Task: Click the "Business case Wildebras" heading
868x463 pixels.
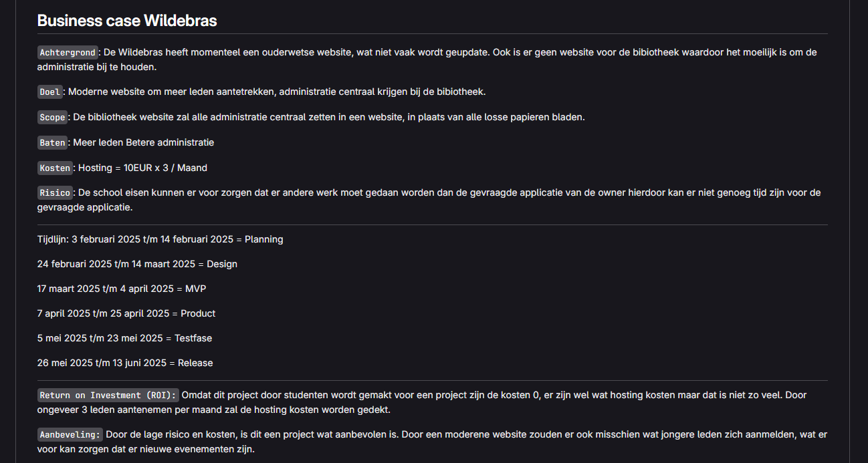Action: coord(127,21)
